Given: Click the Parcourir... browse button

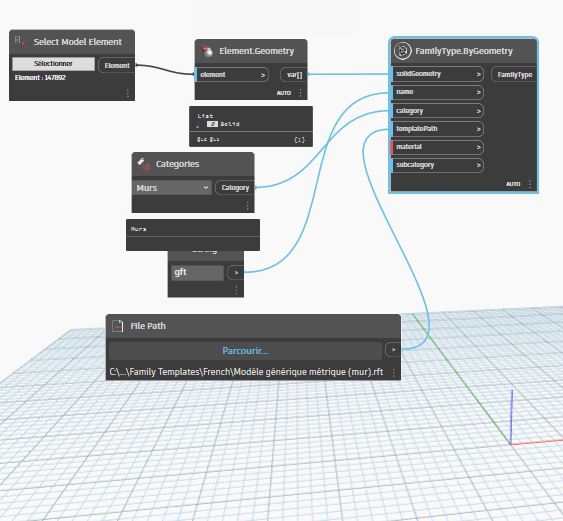Looking at the screenshot, I should pyautogui.click(x=245, y=350).
